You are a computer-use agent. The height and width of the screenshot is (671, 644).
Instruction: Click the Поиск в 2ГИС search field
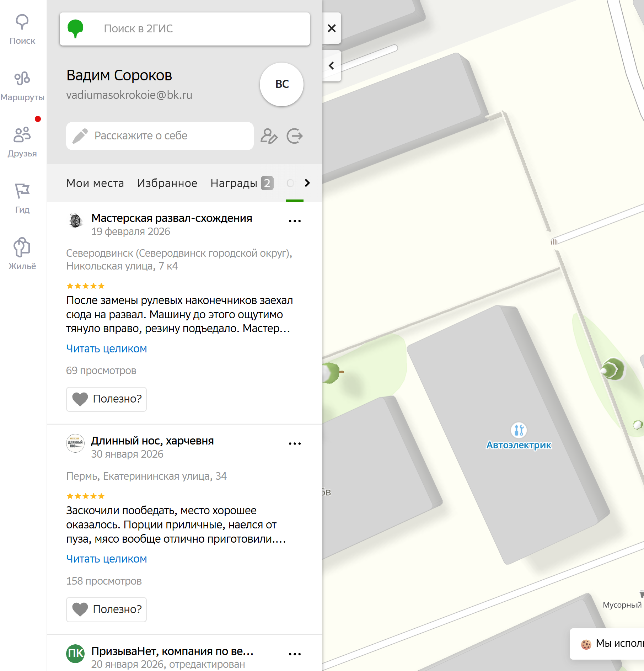click(199, 29)
